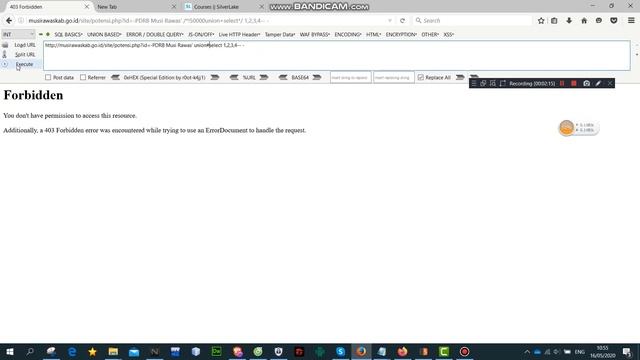Pause the Bandicam recording

coord(562,83)
